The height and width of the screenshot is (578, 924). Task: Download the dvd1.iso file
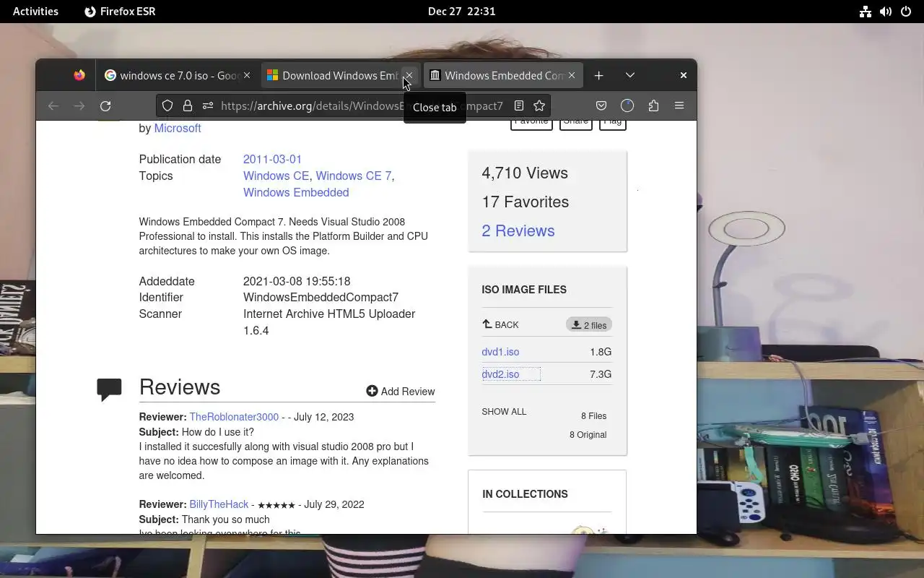pos(500,352)
